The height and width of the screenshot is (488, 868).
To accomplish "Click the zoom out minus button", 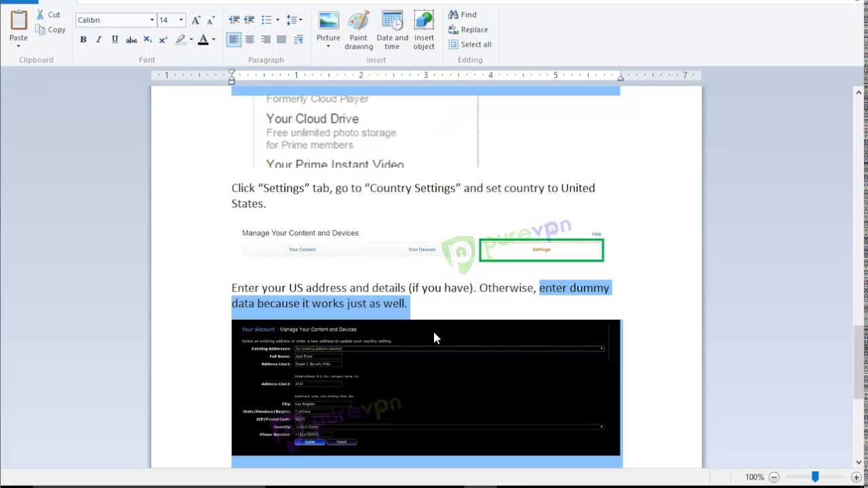I will click(774, 477).
